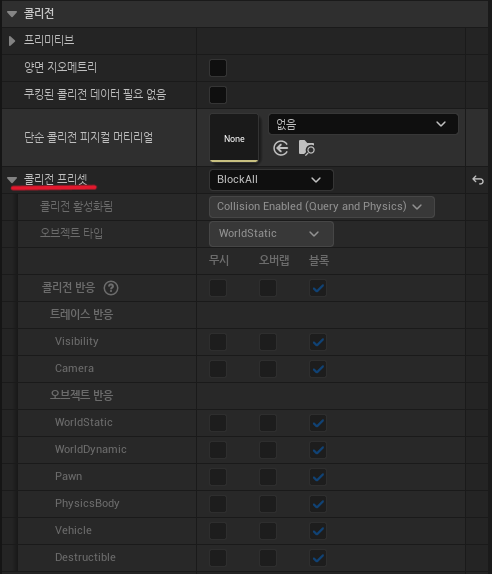Screen dimensions: 492x574
Task: Collapse the 콜리전 section header
Action: pos(12,14)
